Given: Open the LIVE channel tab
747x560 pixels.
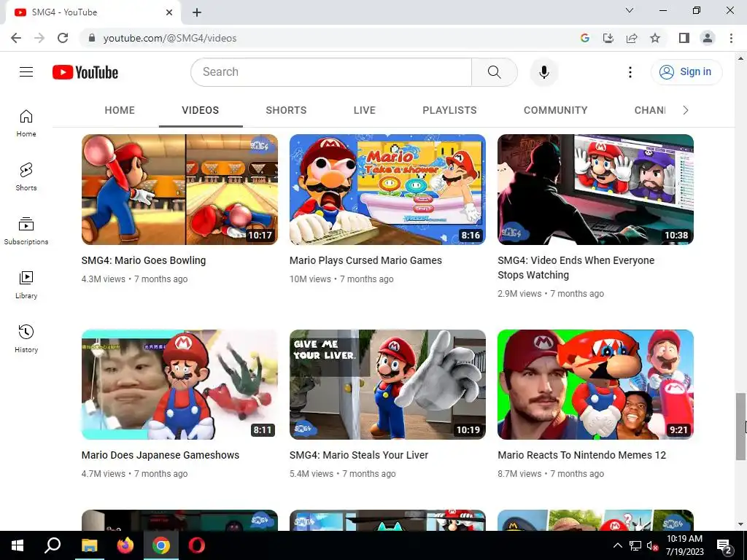Looking at the screenshot, I should pos(365,111).
